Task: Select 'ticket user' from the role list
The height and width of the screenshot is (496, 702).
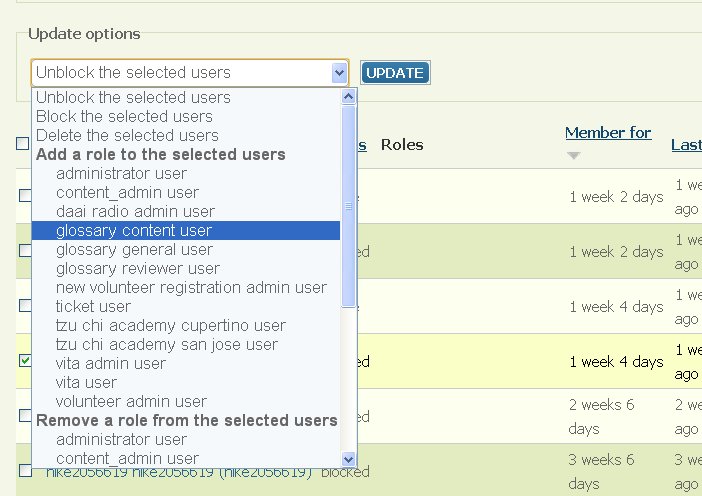Action: [93, 306]
